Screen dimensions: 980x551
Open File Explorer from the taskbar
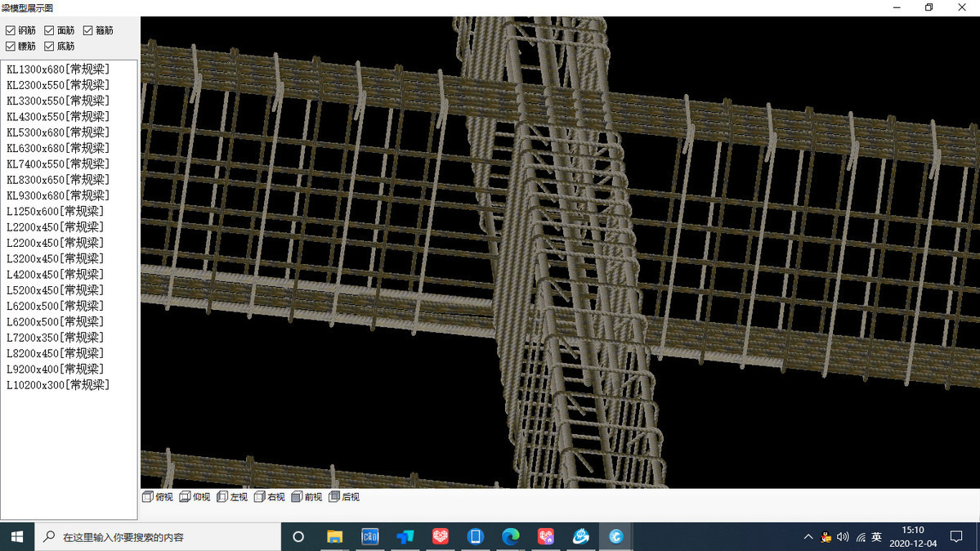334,536
